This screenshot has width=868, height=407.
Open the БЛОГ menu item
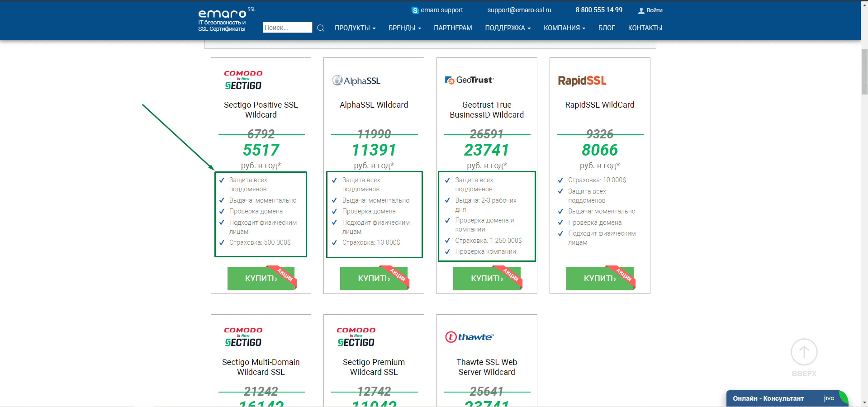tap(607, 28)
